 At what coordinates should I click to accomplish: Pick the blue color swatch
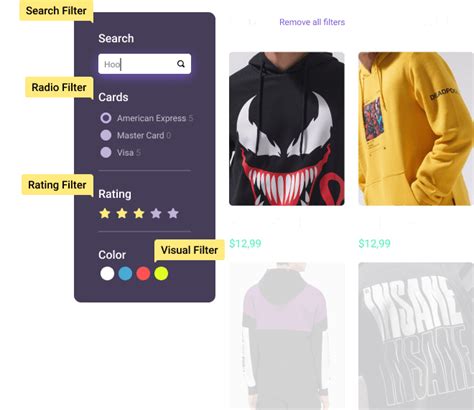pos(125,273)
